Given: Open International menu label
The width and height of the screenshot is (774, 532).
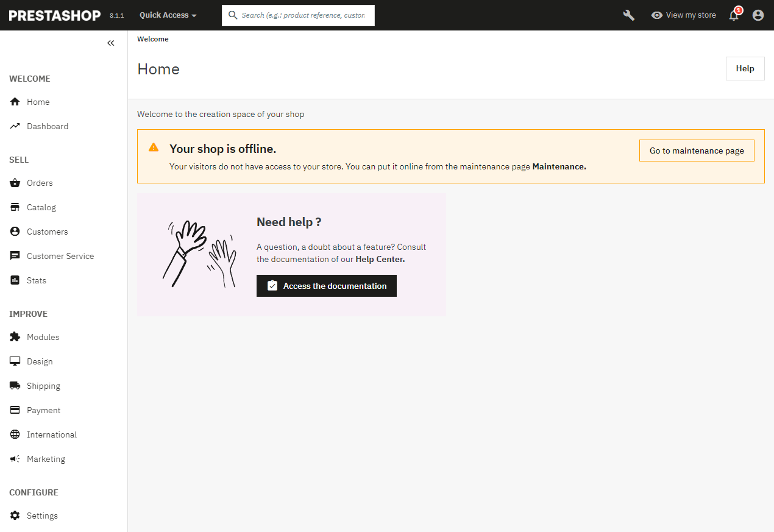Looking at the screenshot, I should (52, 434).
